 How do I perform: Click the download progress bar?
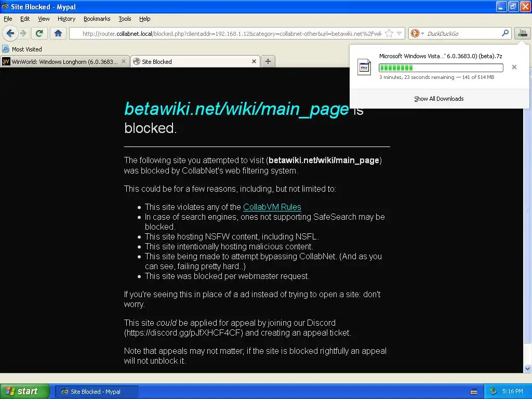click(x=441, y=68)
